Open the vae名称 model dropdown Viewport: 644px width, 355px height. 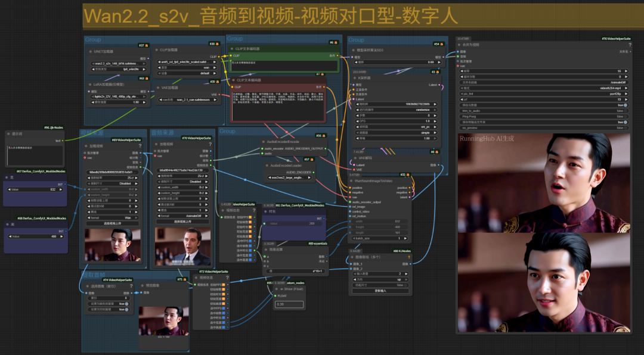point(188,99)
